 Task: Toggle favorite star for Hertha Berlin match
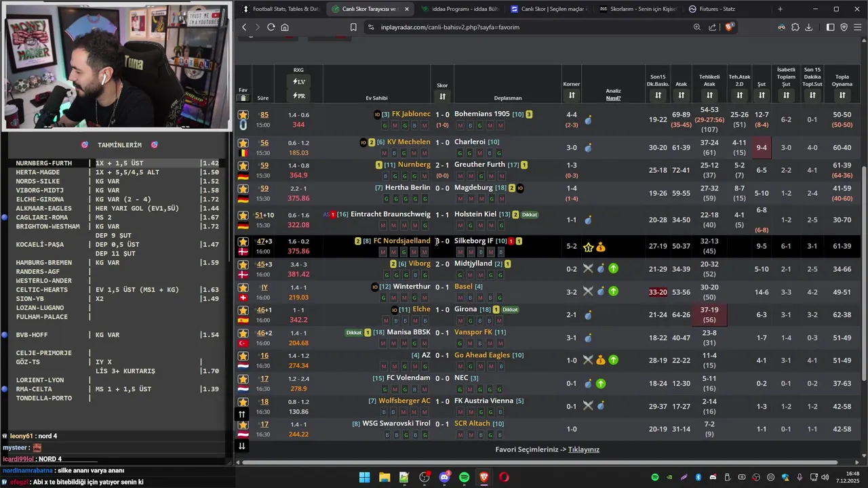tap(243, 189)
